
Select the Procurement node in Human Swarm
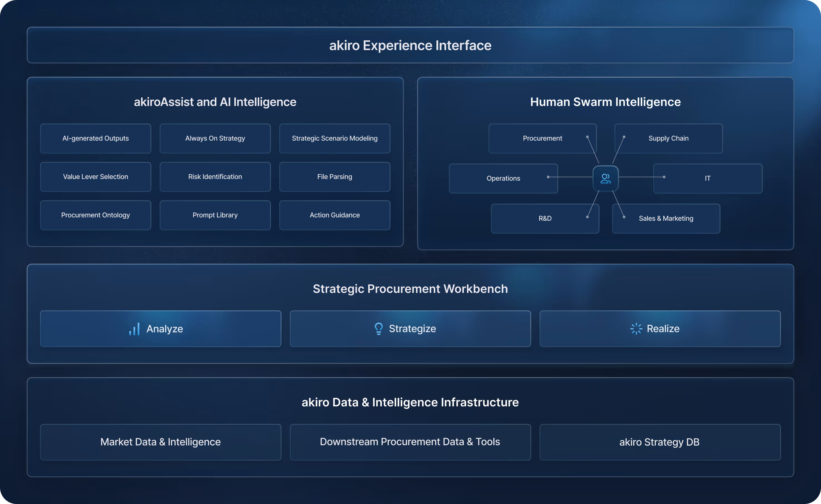point(542,138)
